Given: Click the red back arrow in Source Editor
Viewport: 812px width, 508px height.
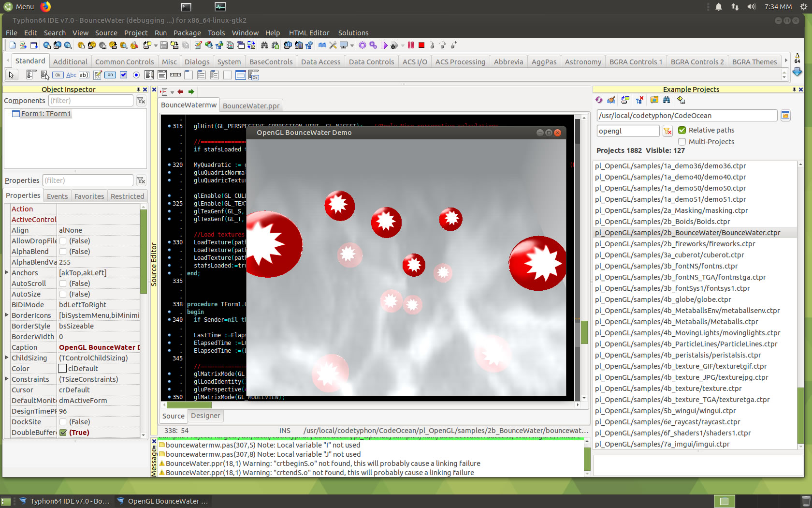Looking at the screenshot, I should [181, 91].
